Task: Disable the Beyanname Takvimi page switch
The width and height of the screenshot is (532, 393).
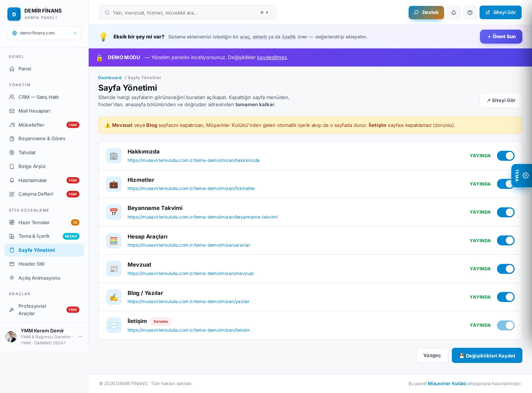Action: click(506, 212)
